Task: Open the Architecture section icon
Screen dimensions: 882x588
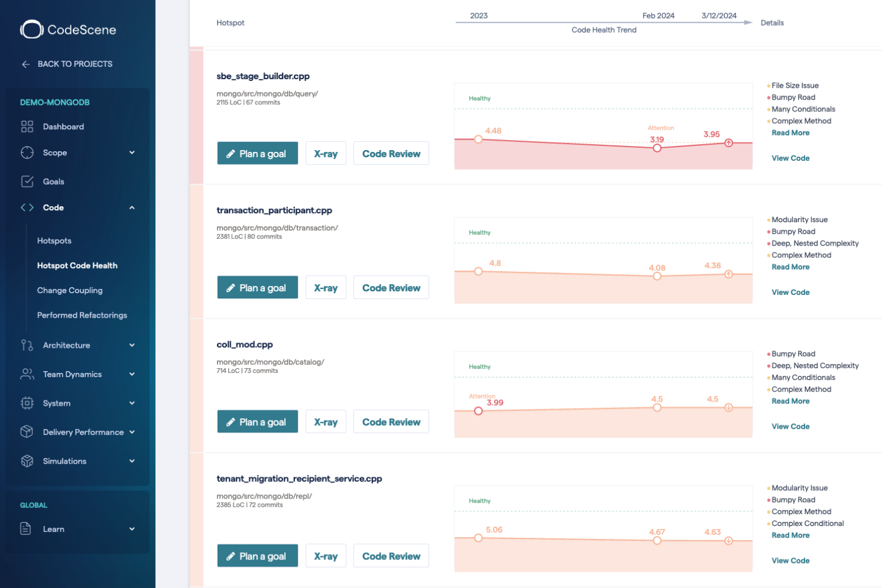Action: (x=26, y=345)
